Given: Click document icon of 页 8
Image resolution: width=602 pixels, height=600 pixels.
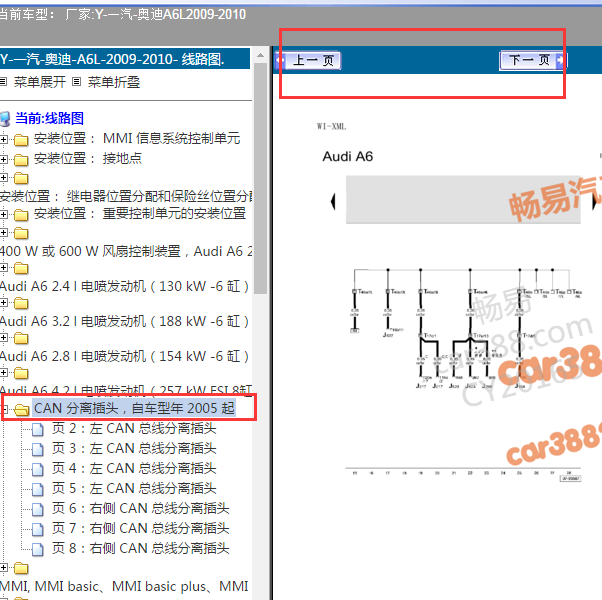Looking at the screenshot, I should [38, 549].
